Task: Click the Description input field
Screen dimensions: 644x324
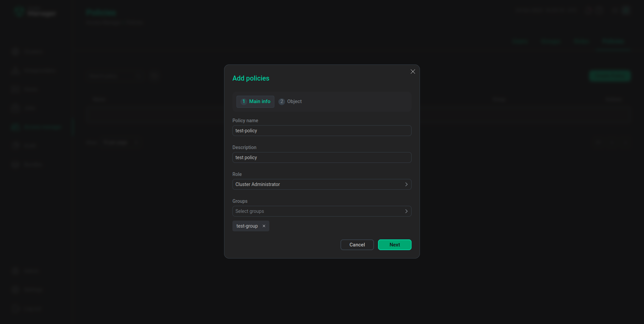Action: [322, 157]
